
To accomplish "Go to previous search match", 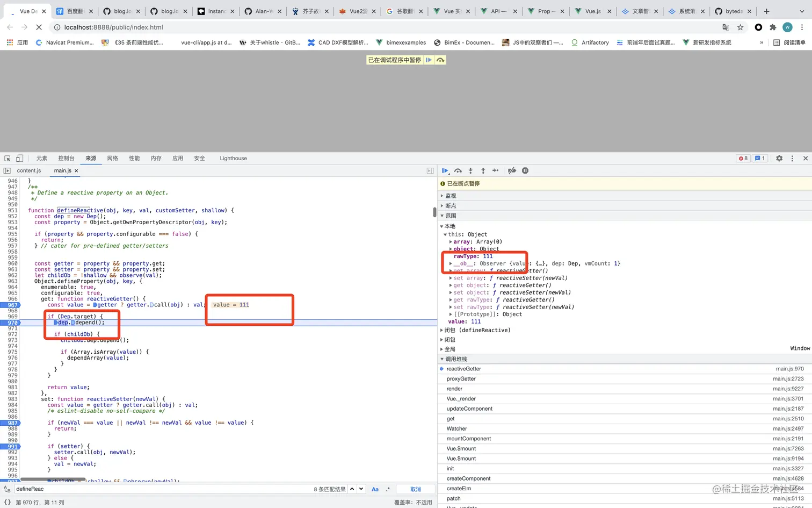I will pos(352,489).
